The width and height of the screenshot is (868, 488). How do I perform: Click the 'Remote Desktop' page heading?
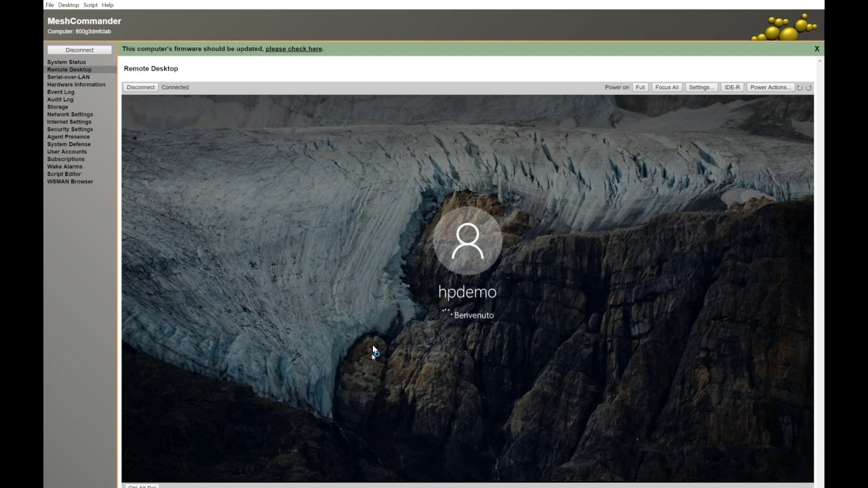pyautogui.click(x=151, y=68)
